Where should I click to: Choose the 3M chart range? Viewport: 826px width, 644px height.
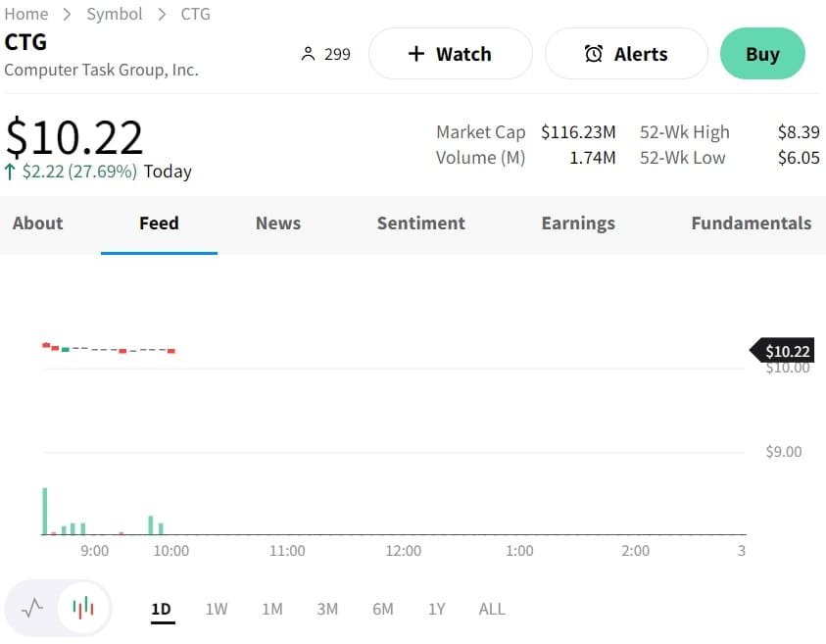coord(327,609)
